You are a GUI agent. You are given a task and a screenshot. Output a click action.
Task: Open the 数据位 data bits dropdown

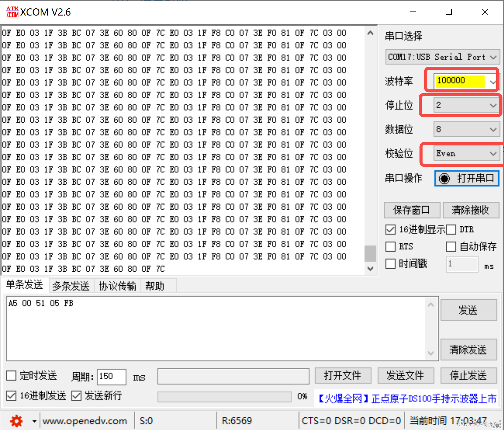[493, 129]
